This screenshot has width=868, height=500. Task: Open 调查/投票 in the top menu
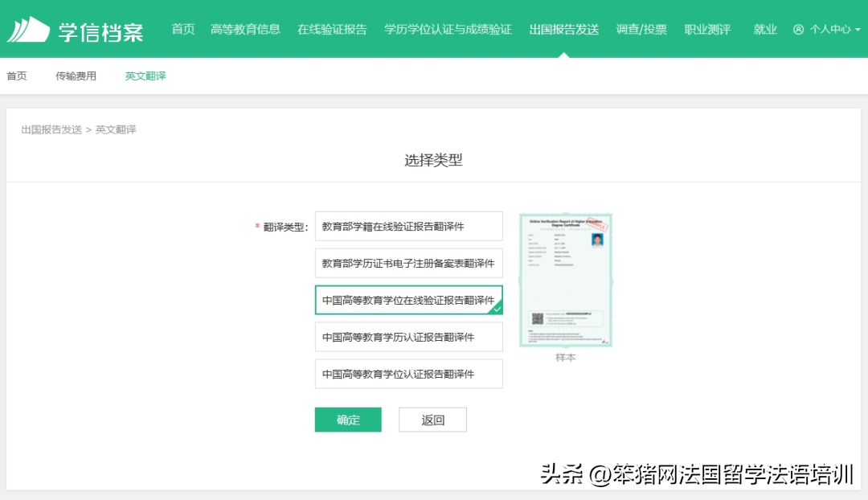click(641, 30)
